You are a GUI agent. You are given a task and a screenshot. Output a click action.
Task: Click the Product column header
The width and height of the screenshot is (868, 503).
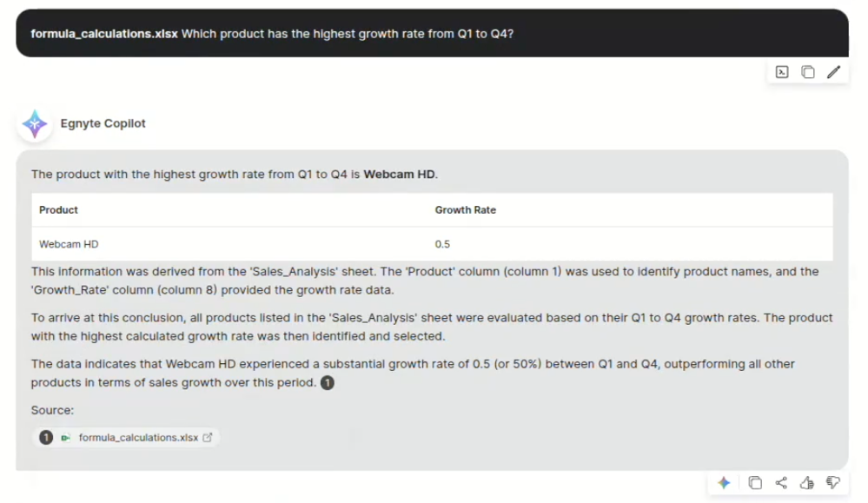[x=59, y=210]
